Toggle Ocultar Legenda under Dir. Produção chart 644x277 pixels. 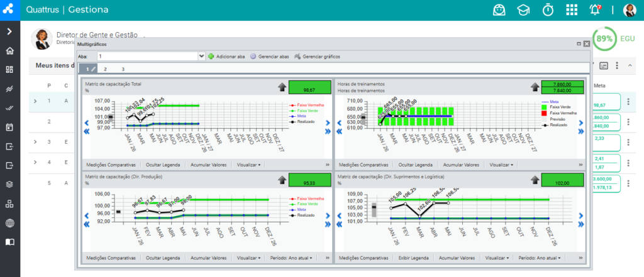(163, 258)
